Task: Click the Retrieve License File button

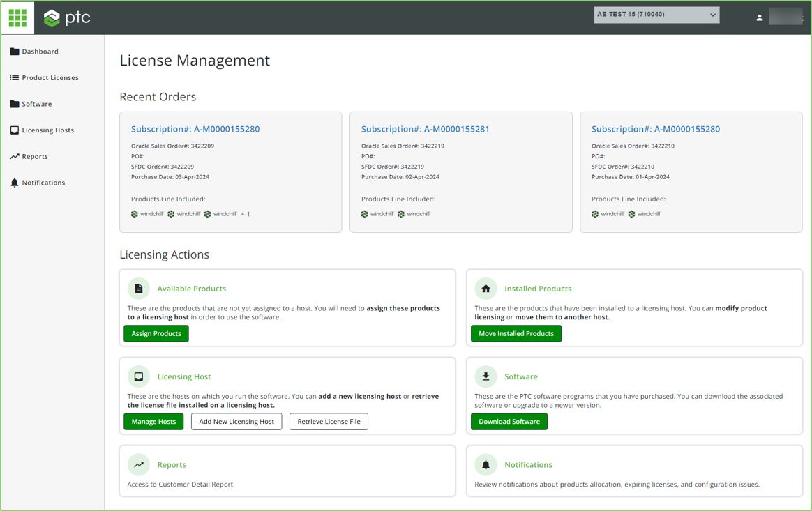Action: 329,421
